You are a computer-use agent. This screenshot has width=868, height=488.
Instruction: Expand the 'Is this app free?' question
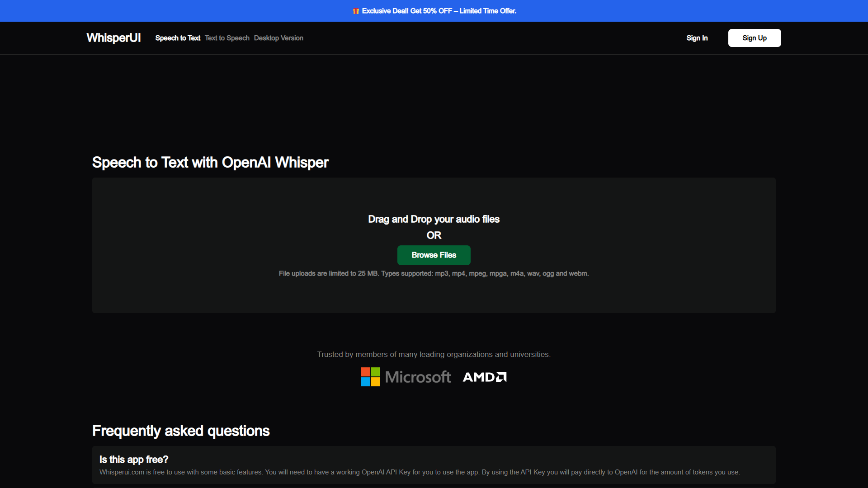click(x=134, y=460)
